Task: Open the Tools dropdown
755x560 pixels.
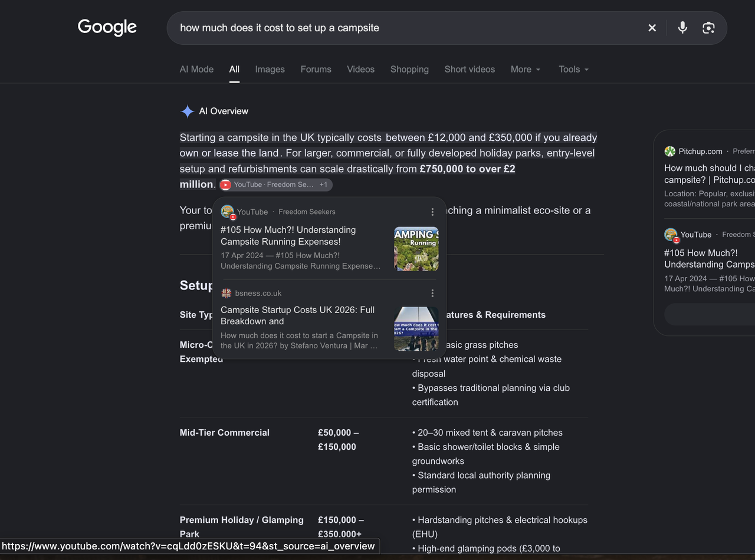Action: pos(573,69)
